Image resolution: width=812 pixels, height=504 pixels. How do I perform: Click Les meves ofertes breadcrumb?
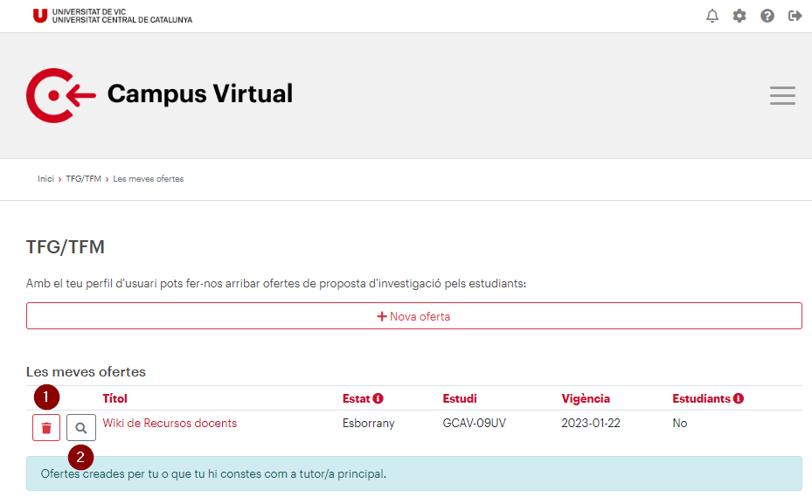tap(148, 179)
